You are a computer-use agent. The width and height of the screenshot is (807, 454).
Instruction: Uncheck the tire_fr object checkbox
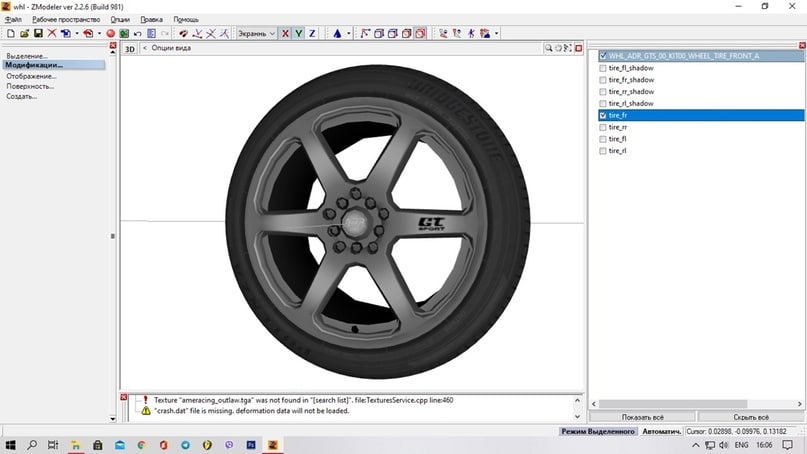click(x=603, y=115)
